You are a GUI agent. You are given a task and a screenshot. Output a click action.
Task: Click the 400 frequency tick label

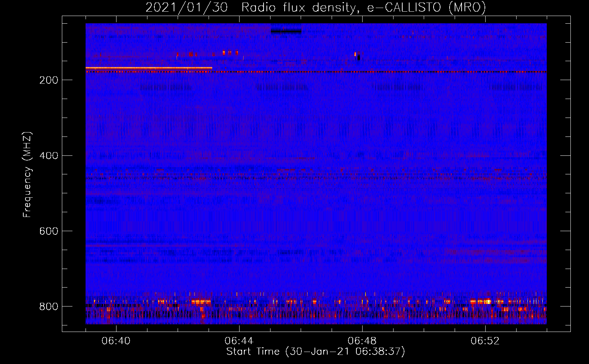pos(49,155)
